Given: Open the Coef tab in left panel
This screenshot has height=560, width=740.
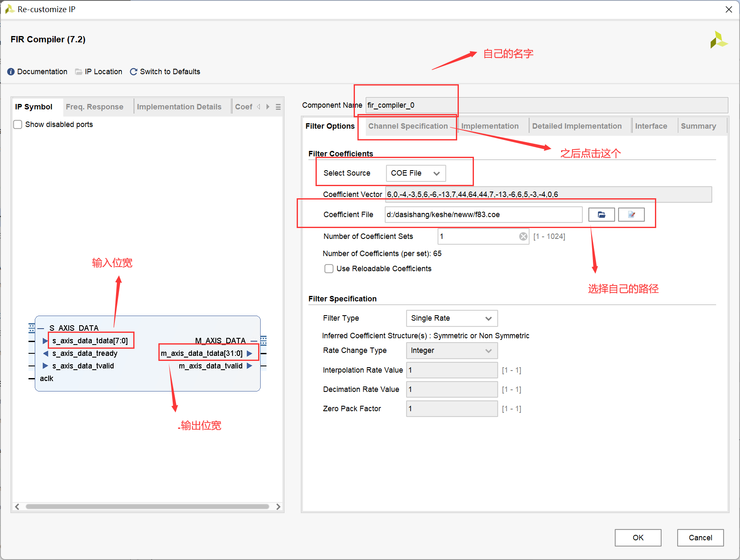Looking at the screenshot, I should click(244, 107).
